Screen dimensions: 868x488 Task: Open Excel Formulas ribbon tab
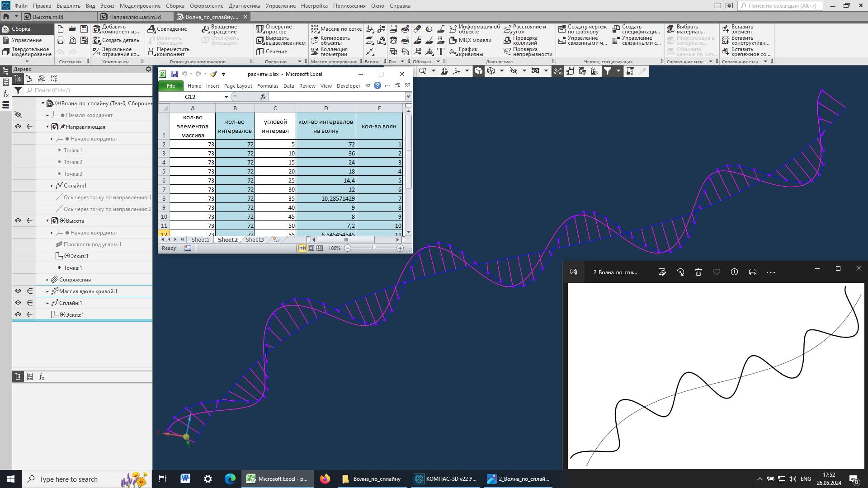pos(268,86)
